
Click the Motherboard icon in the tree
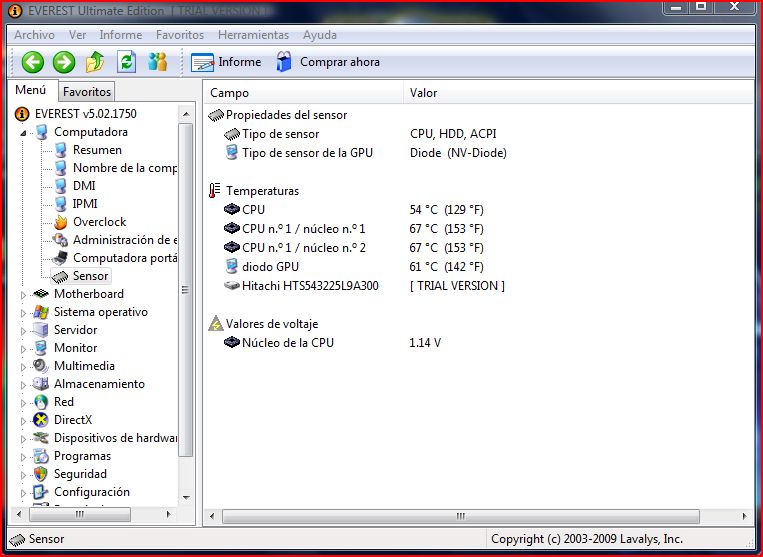click(41, 293)
